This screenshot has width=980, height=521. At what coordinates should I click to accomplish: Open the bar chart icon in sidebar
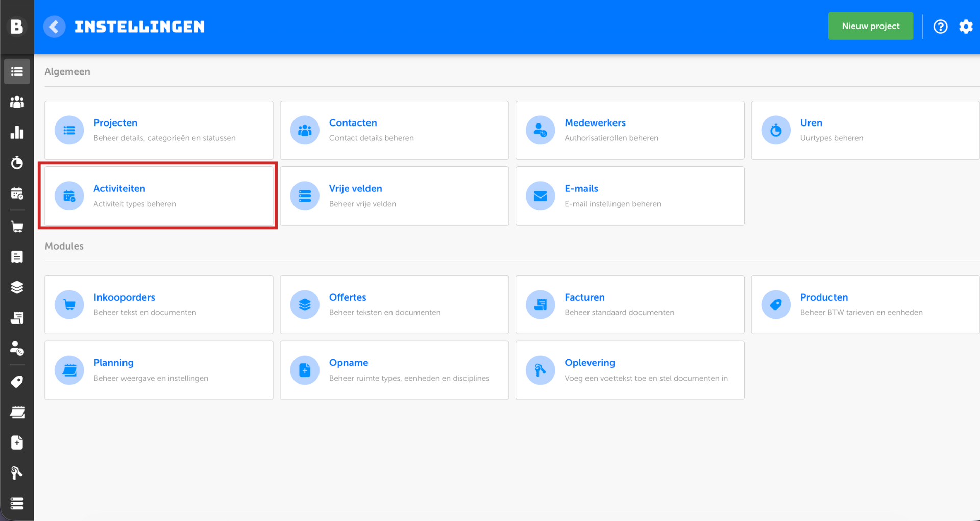pyautogui.click(x=17, y=132)
